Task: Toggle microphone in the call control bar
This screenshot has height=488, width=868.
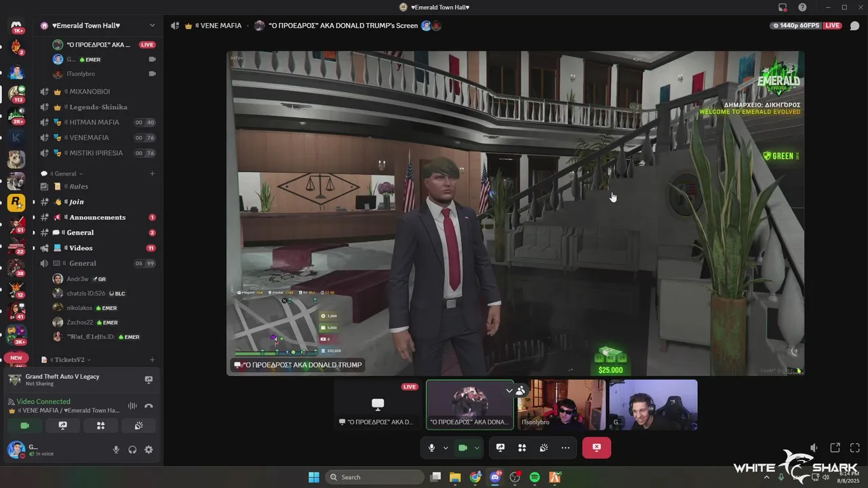Action: (x=432, y=448)
